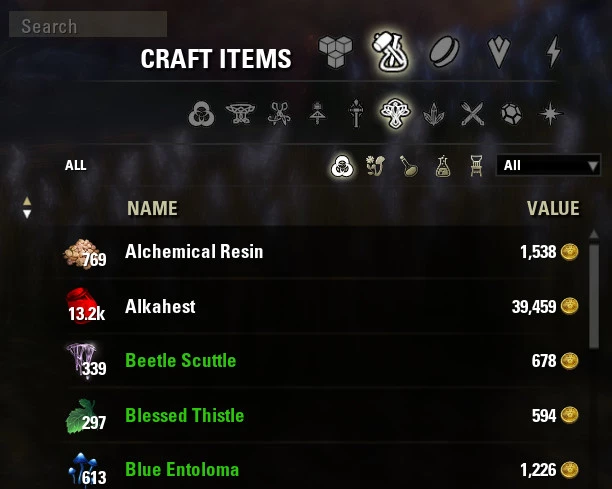Screen dimensions: 612x489
Task: Choose the crossed fork and knife provisioning filter
Action: coord(472,114)
